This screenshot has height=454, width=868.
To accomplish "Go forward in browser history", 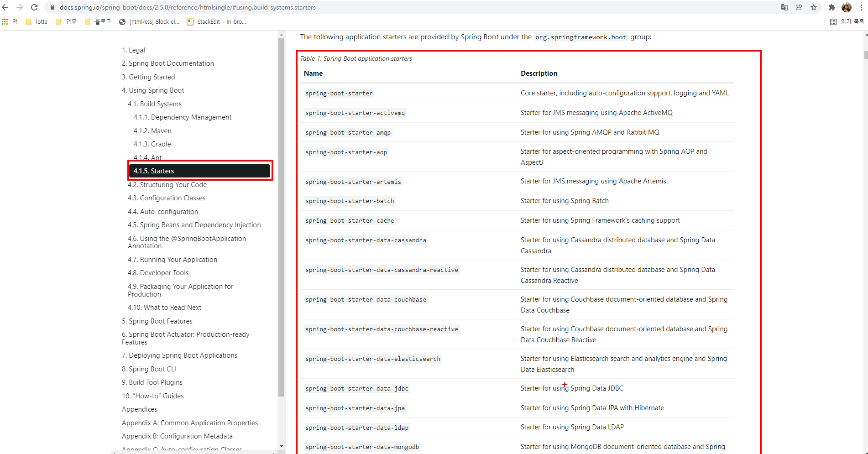I will pyautogui.click(x=20, y=7).
